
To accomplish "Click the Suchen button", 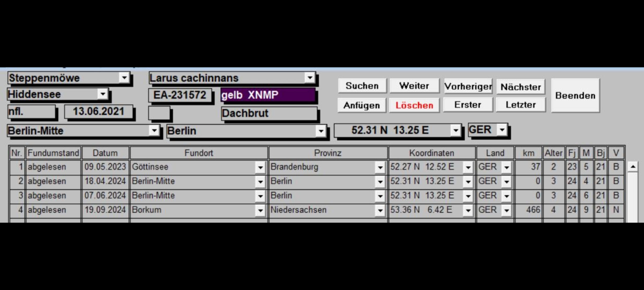I will [x=362, y=86].
